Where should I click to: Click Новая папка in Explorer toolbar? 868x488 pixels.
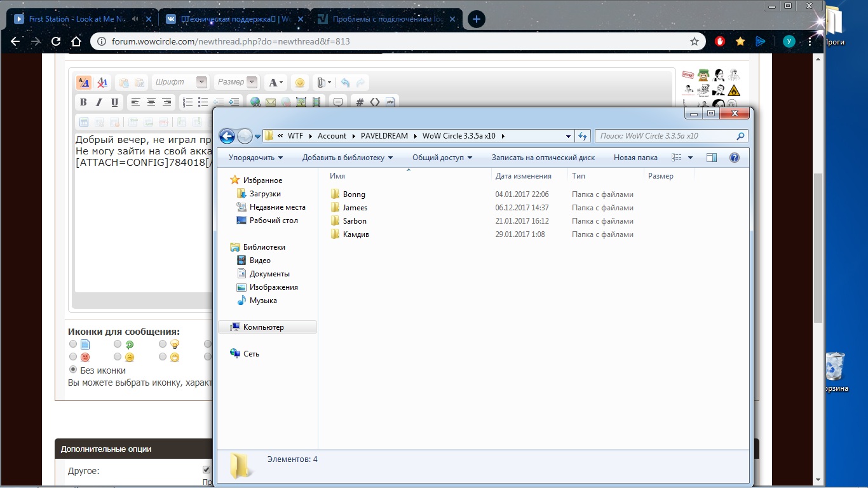(x=635, y=158)
